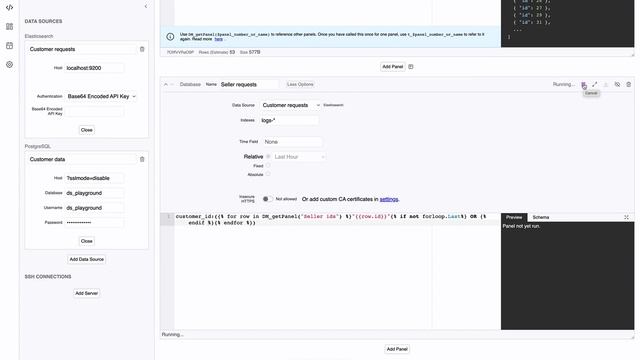Open the code editor view in sidebar

click(9, 7)
